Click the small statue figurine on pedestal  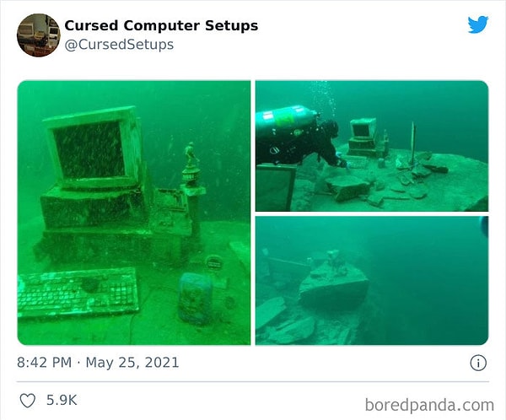pyautogui.click(x=191, y=154)
